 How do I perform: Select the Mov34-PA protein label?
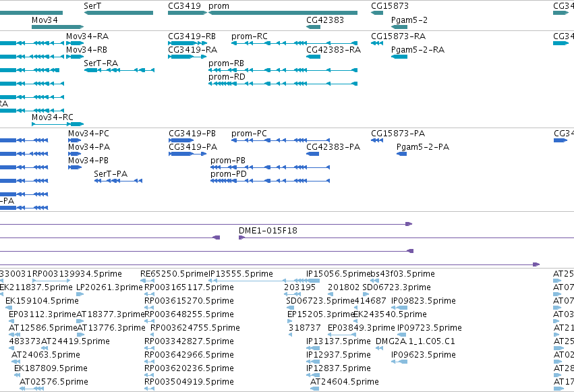click(x=89, y=147)
